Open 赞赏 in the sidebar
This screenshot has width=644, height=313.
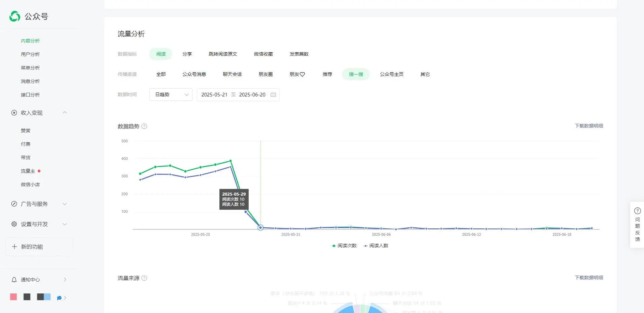(26, 131)
